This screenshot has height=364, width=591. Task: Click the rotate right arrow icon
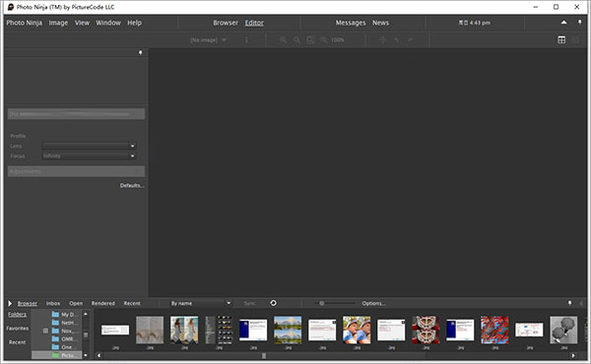[x=410, y=40]
